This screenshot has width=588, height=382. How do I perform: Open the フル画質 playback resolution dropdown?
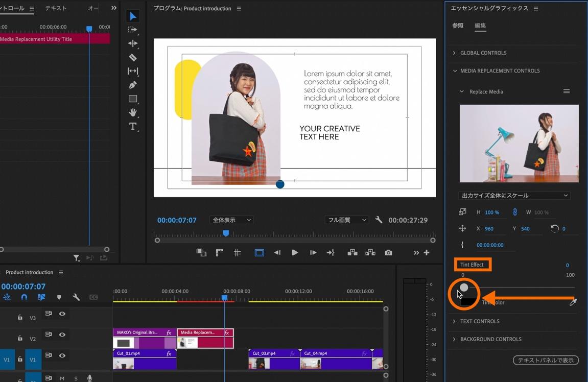point(346,220)
